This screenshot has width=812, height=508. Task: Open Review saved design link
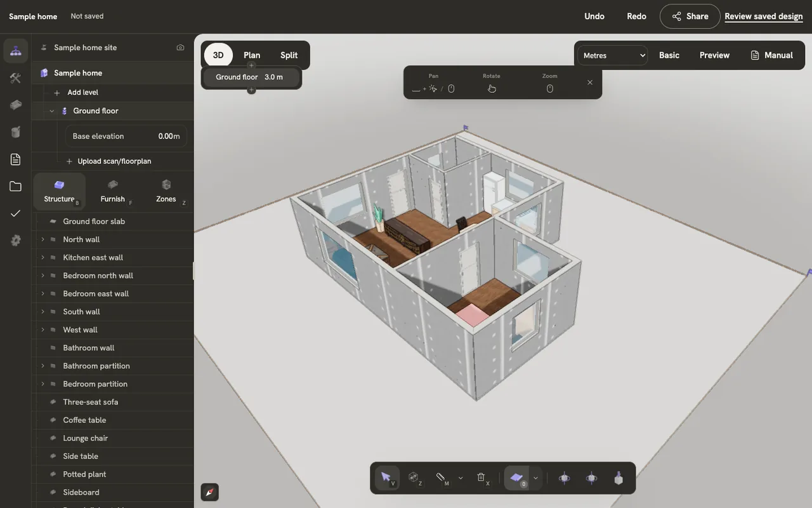pos(764,17)
